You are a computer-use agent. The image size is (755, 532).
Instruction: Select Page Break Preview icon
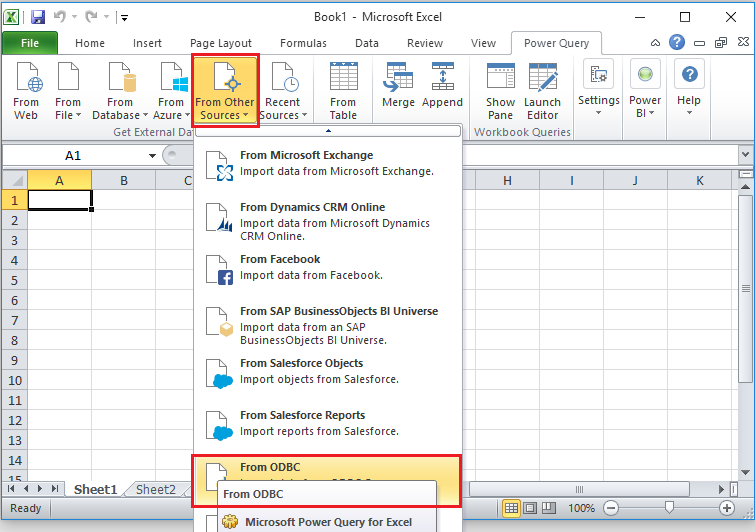point(549,508)
